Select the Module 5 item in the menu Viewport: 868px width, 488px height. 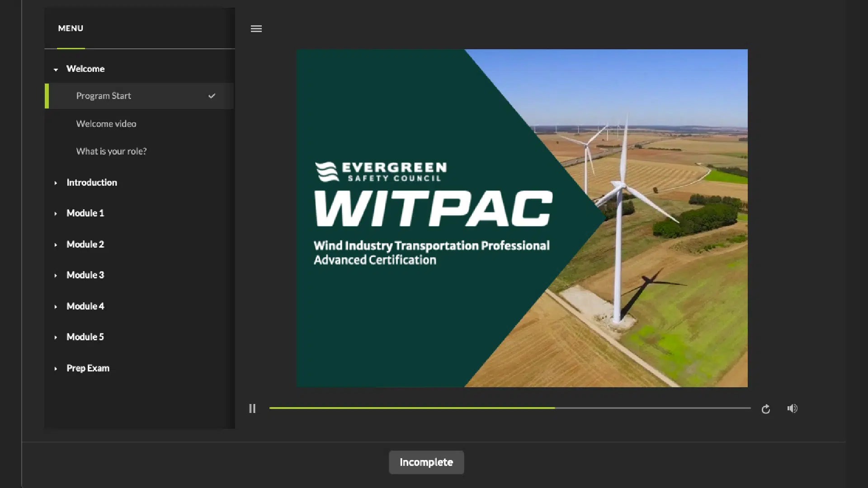click(x=85, y=337)
